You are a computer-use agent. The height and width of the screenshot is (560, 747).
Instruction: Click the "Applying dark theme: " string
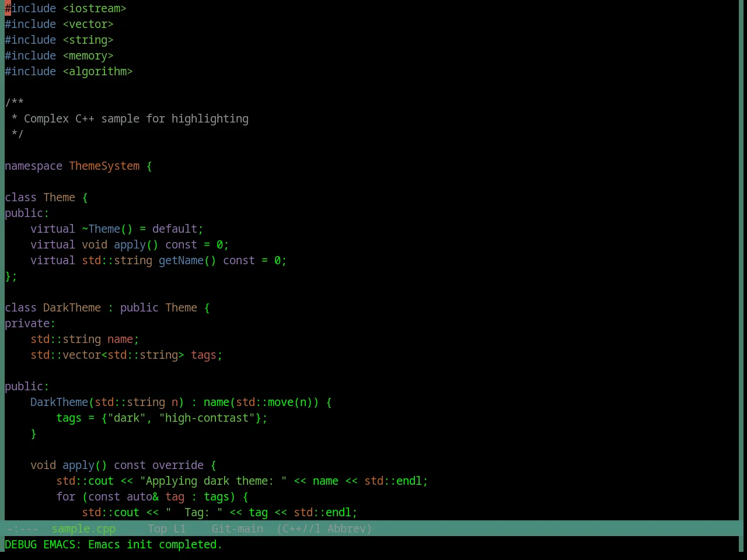click(213, 481)
